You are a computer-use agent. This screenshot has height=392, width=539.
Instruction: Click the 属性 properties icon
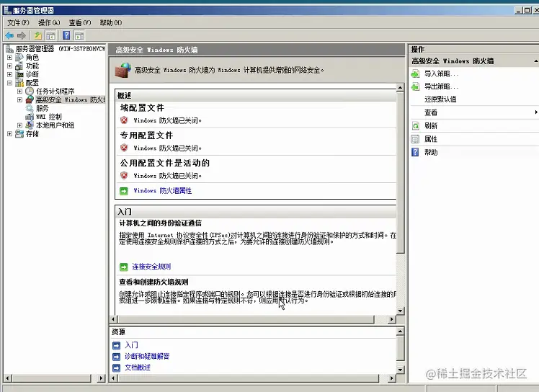tap(415, 139)
